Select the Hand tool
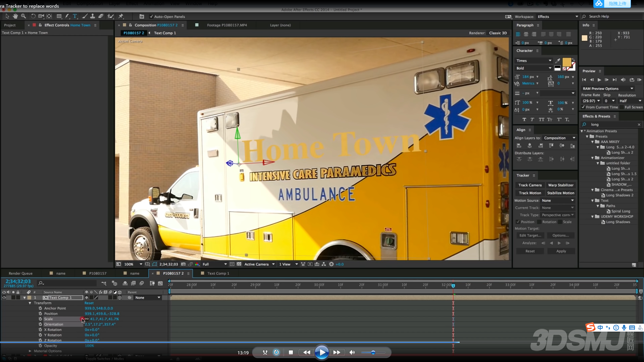The width and height of the screenshot is (644, 362). (x=15, y=16)
